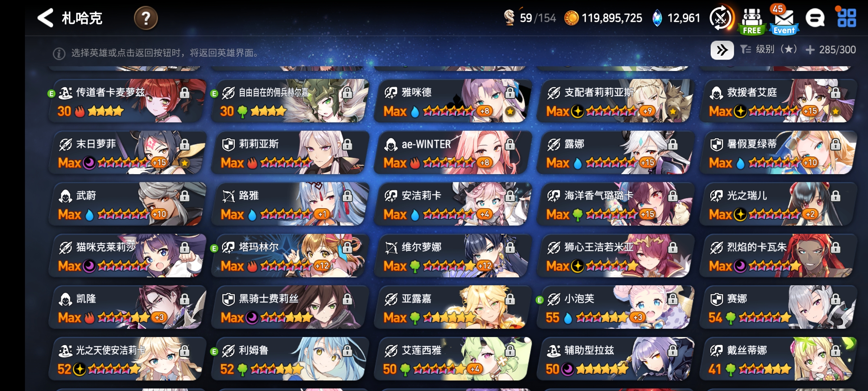Toggle lock on 莉莉亚斯 hero card

pyautogui.click(x=347, y=144)
